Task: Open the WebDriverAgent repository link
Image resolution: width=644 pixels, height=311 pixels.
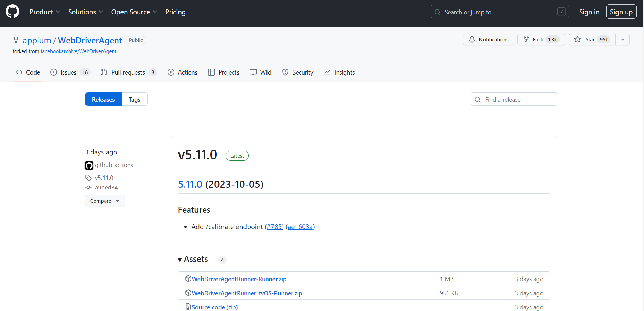Action: 90,40
